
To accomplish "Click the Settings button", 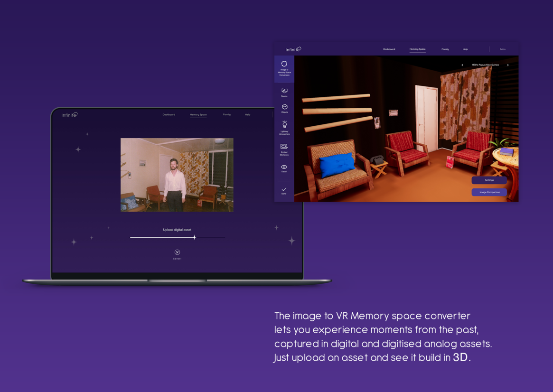I will 489,180.
